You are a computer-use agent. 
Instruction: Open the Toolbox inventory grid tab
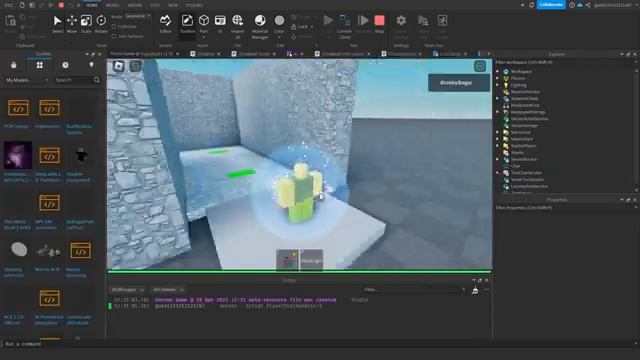[x=40, y=65]
